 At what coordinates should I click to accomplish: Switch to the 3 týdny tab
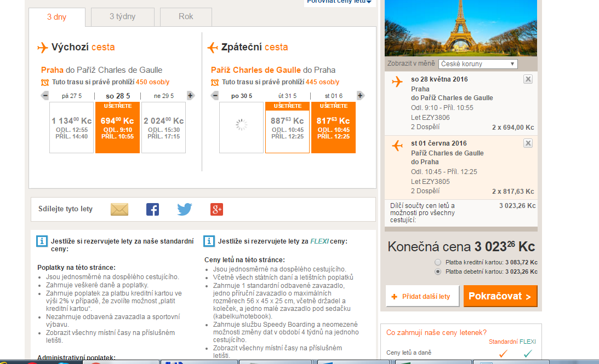[122, 17]
